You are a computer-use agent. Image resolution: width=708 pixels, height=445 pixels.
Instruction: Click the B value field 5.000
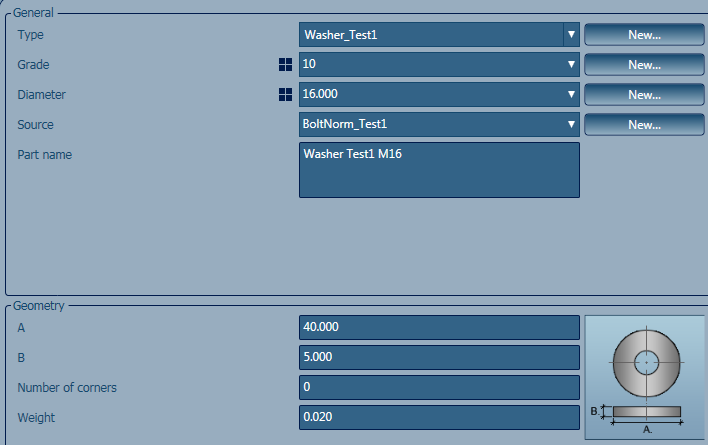(x=439, y=357)
